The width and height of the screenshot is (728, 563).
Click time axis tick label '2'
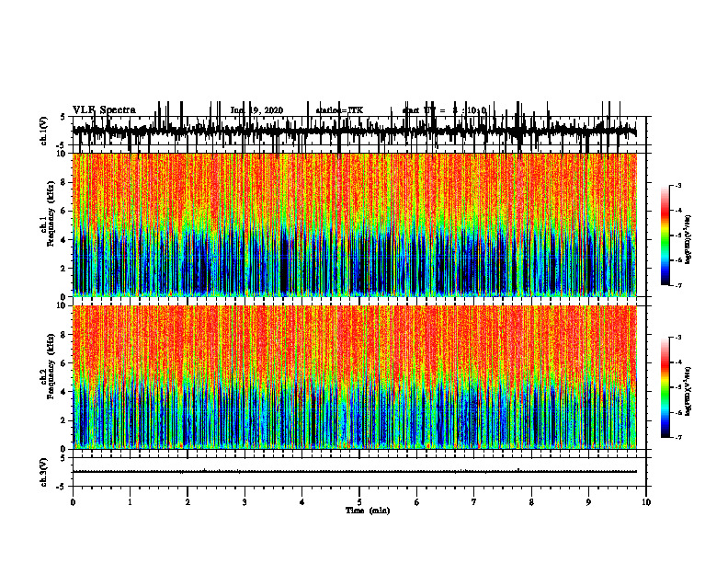(188, 502)
